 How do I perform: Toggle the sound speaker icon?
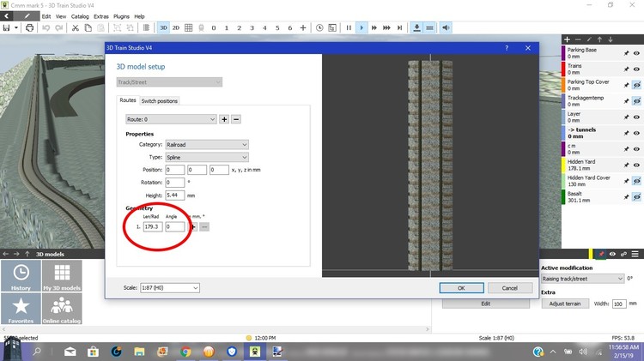[x=446, y=27]
